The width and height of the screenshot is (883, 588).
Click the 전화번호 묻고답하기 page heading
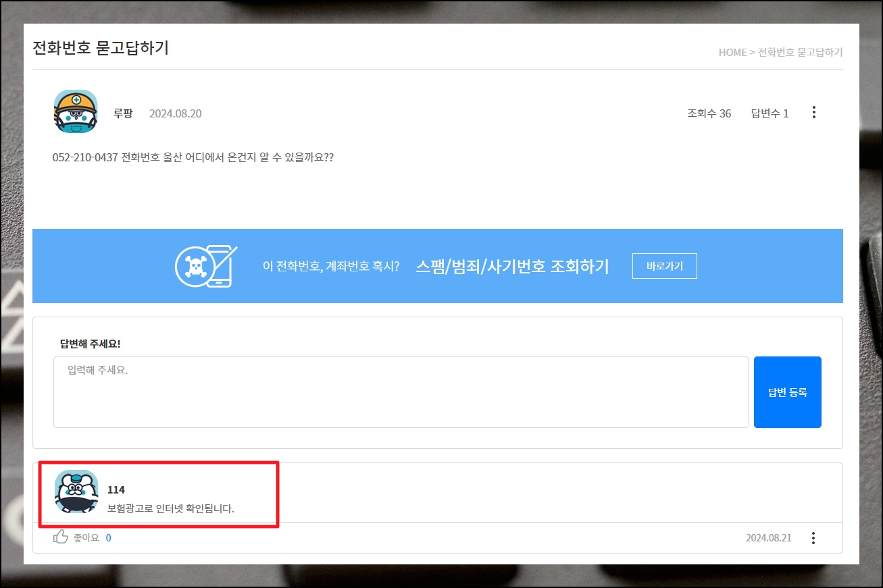pyautogui.click(x=101, y=48)
